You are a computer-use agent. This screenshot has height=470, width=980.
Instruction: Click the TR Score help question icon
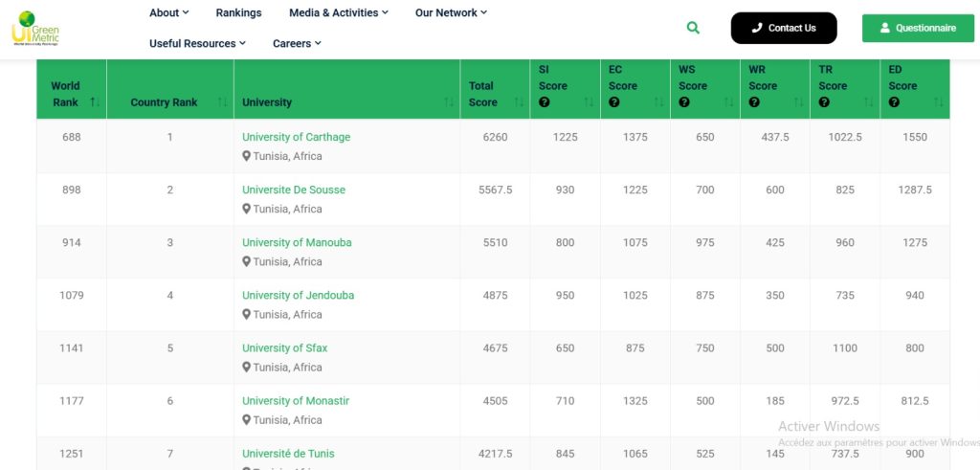(x=824, y=102)
